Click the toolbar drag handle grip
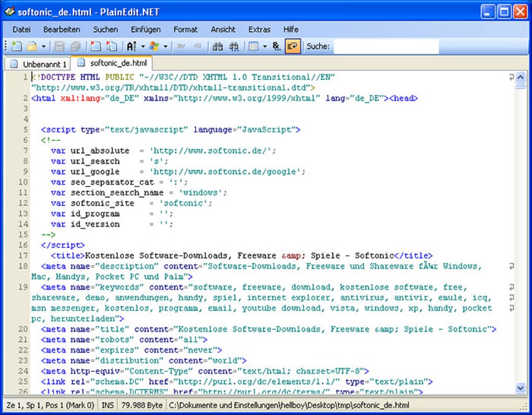 [6, 46]
